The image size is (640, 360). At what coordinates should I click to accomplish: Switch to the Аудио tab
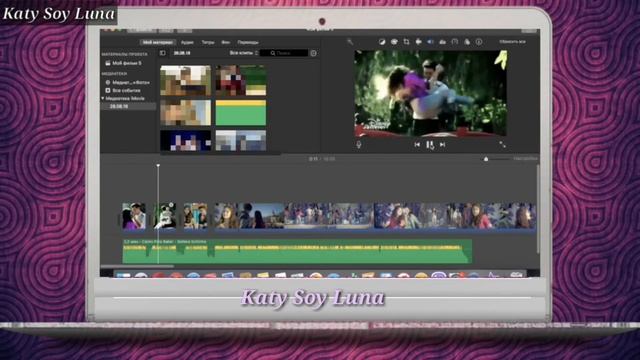tap(187, 42)
